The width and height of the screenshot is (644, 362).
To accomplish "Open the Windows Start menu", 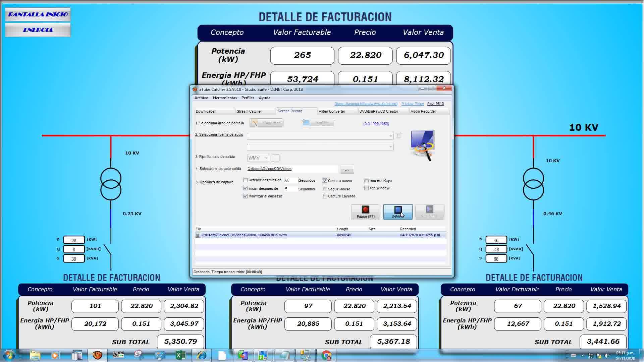I will pos(9,355).
